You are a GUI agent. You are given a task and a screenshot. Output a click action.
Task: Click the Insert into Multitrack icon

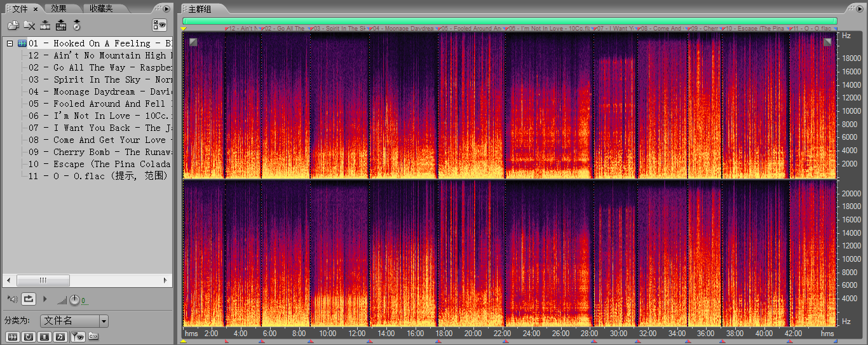click(45, 25)
